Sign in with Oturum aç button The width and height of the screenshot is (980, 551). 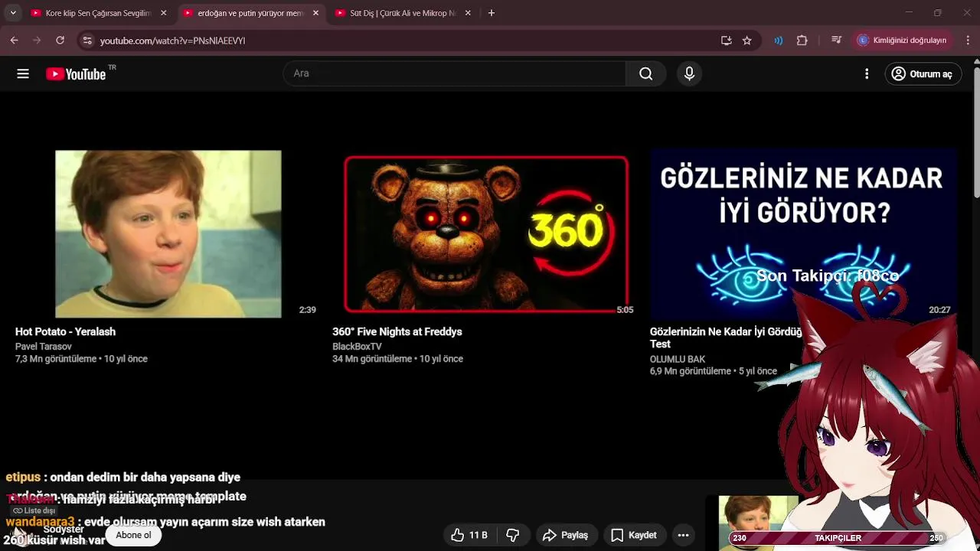(923, 73)
